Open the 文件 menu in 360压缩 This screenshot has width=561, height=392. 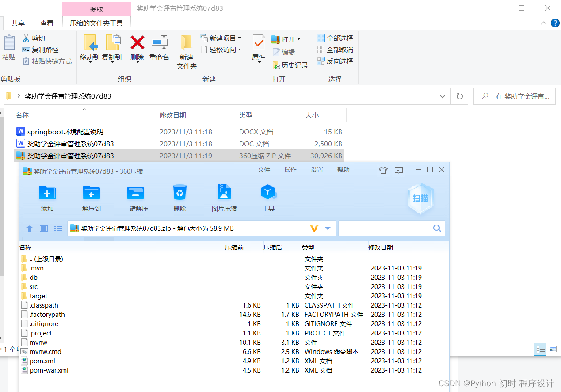[264, 170]
